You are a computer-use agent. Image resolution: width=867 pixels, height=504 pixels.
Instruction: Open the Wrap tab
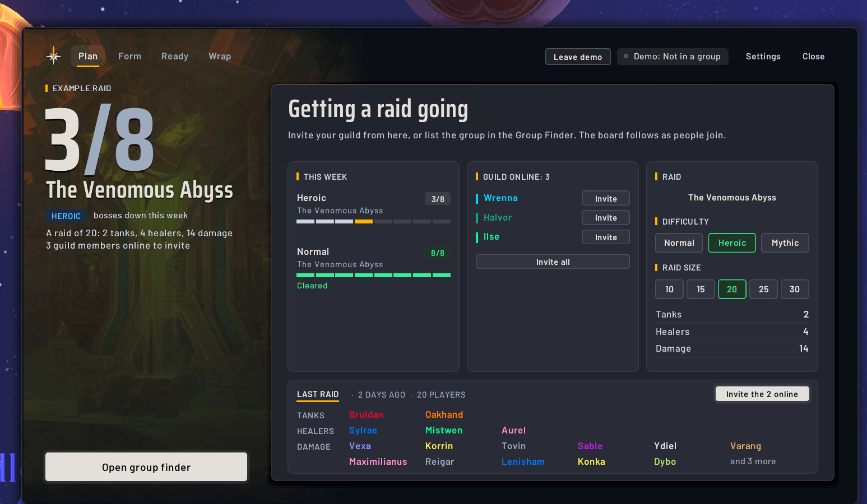[220, 56]
